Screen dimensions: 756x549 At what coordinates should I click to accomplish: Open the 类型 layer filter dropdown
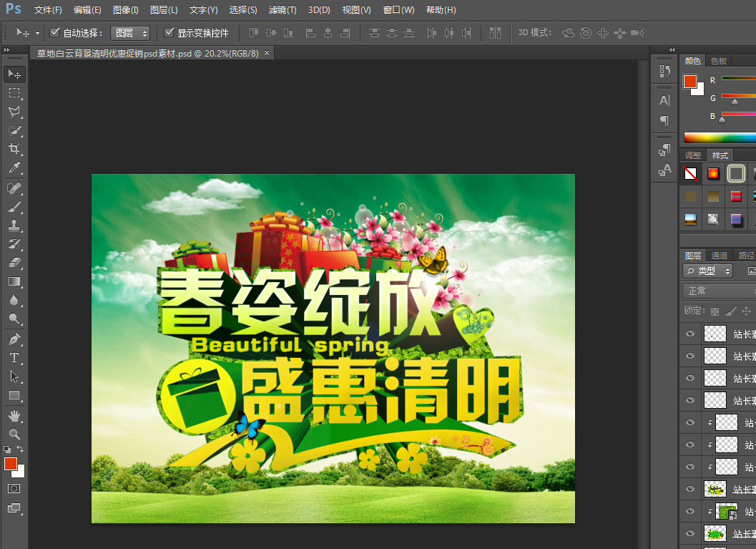click(708, 271)
